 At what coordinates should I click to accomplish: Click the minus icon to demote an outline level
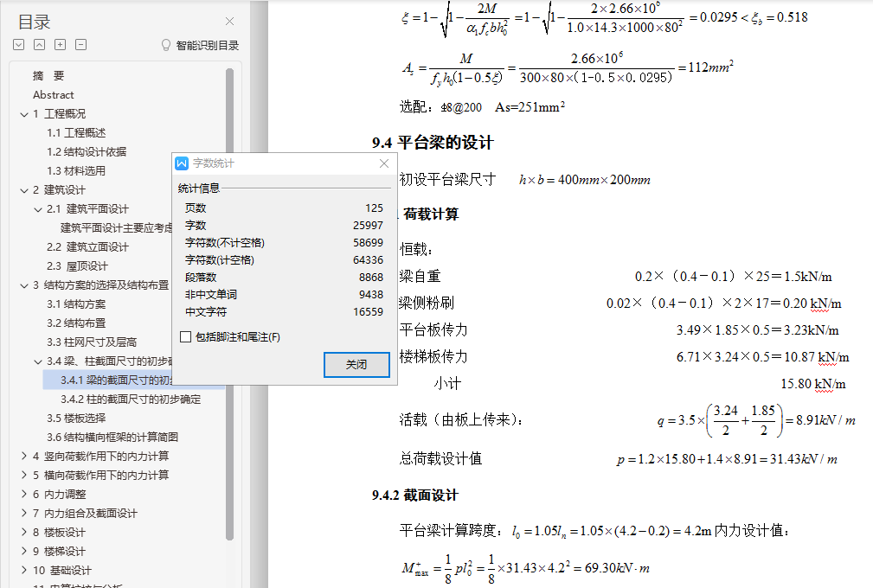click(80, 44)
